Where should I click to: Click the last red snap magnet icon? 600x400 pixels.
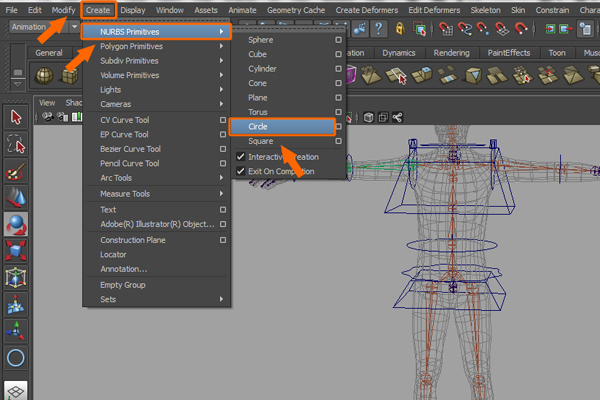[520, 29]
